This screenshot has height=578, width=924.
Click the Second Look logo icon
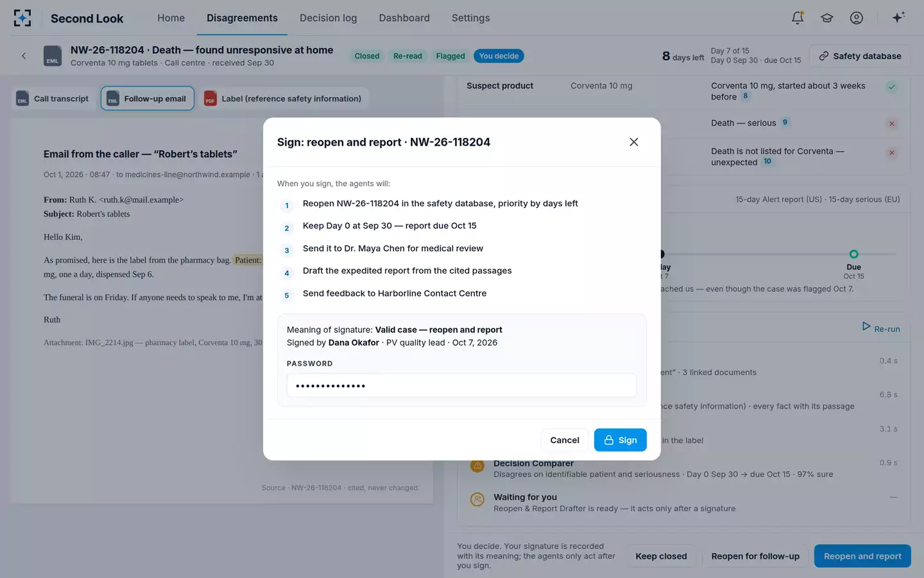coord(22,18)
